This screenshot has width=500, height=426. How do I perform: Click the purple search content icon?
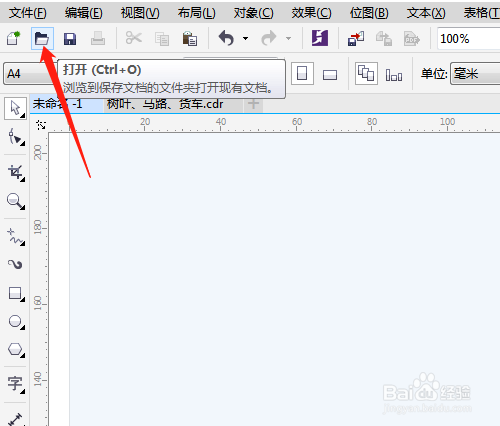coord(320,38)
